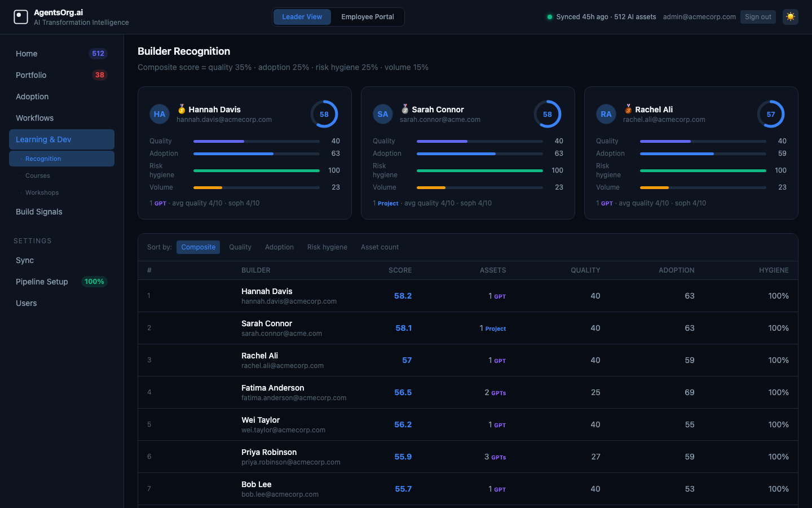Viewport: 812px width, 508px height.
Task: Sort the table by the ADOPTION column
Action: 677,270
